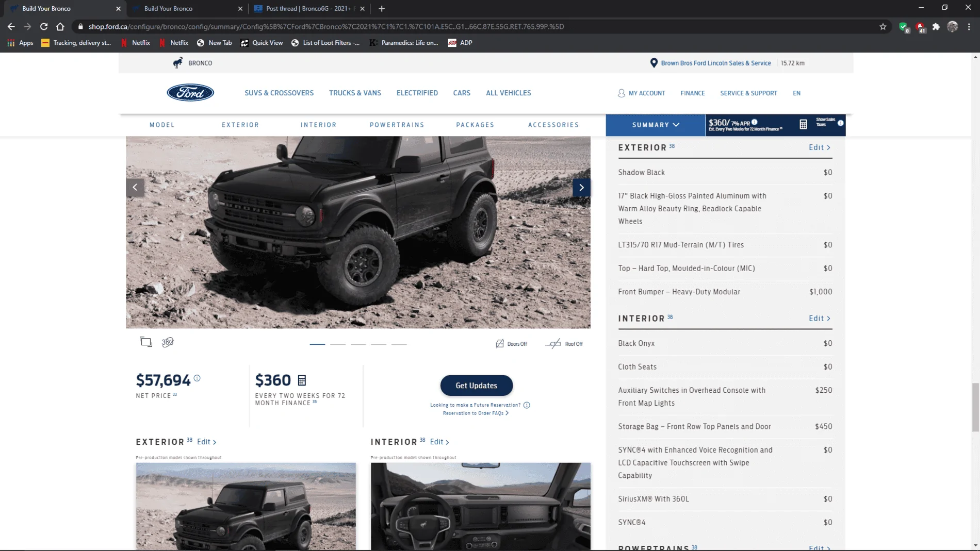Expand the Summary dropdown
Screen dimensions: 980x551
[x=656, y=125]
